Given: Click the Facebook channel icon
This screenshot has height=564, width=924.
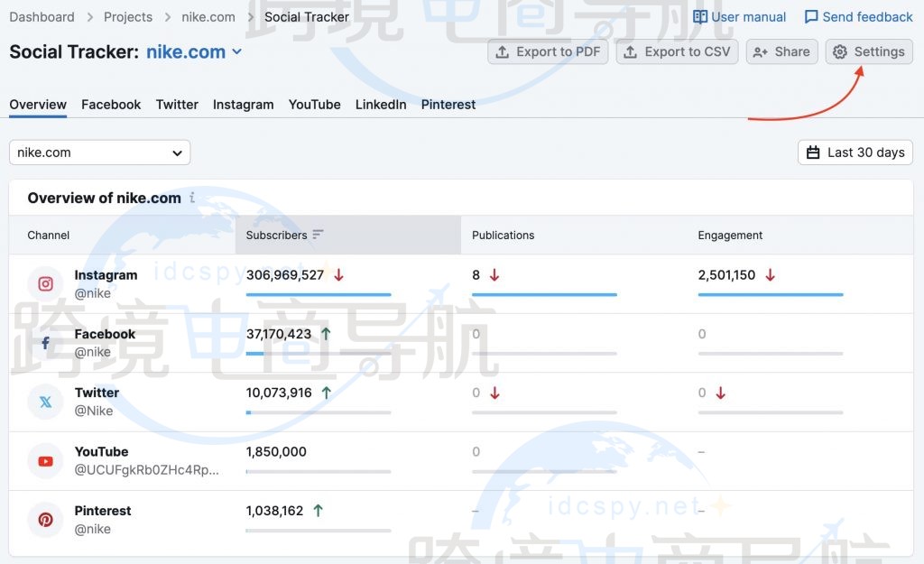Looking at the screenshot, I should (x=45, y=343).
